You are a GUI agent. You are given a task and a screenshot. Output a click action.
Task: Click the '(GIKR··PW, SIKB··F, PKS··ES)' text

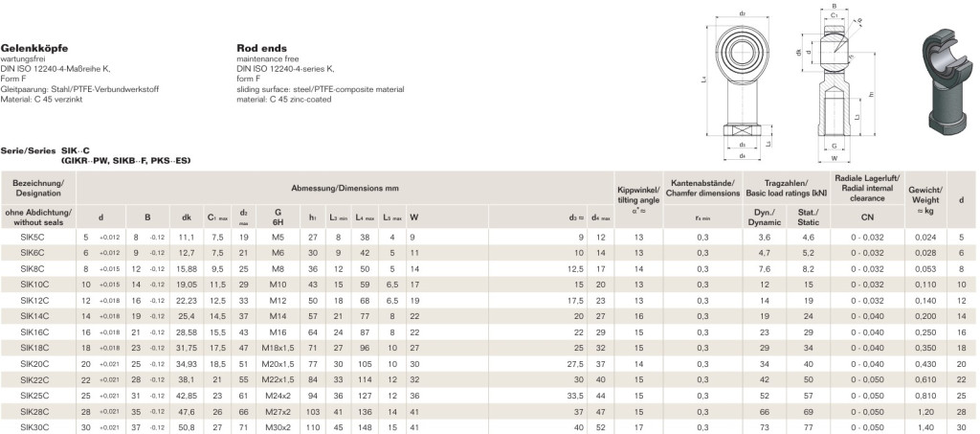[x=125, y=161]
